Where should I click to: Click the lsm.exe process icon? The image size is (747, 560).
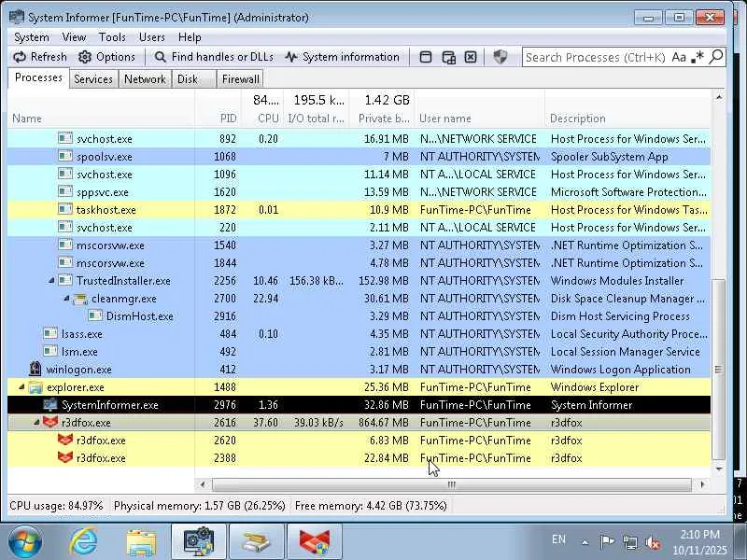point(50,351)
